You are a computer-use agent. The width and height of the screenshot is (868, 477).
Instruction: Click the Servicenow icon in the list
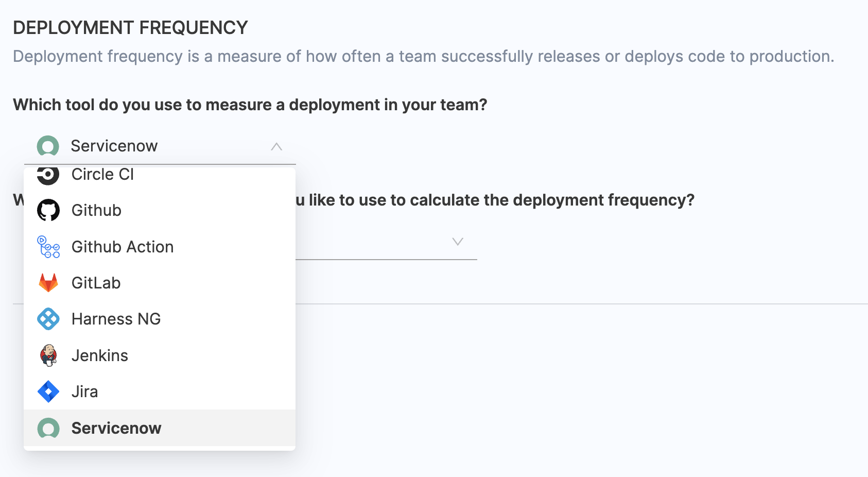point(48,428)
